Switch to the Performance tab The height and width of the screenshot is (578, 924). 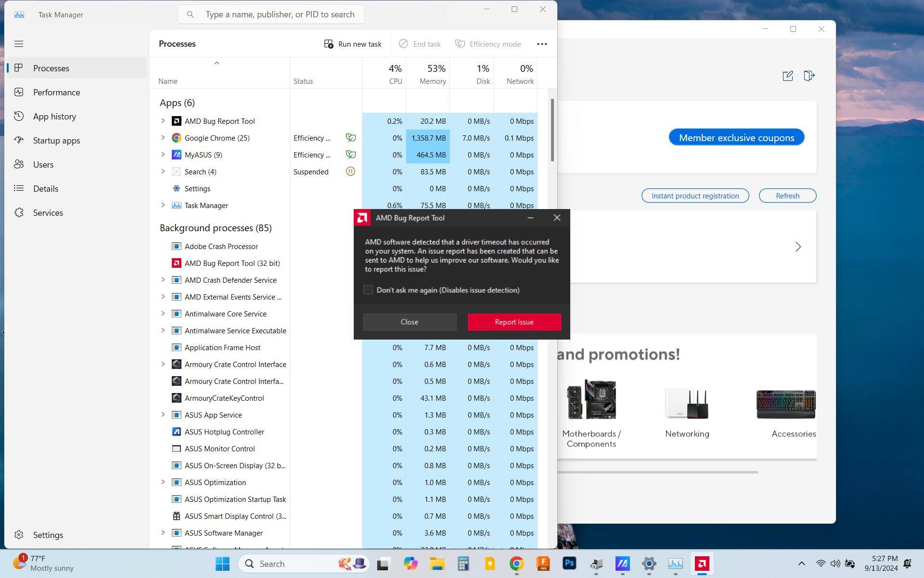[56, 92]
